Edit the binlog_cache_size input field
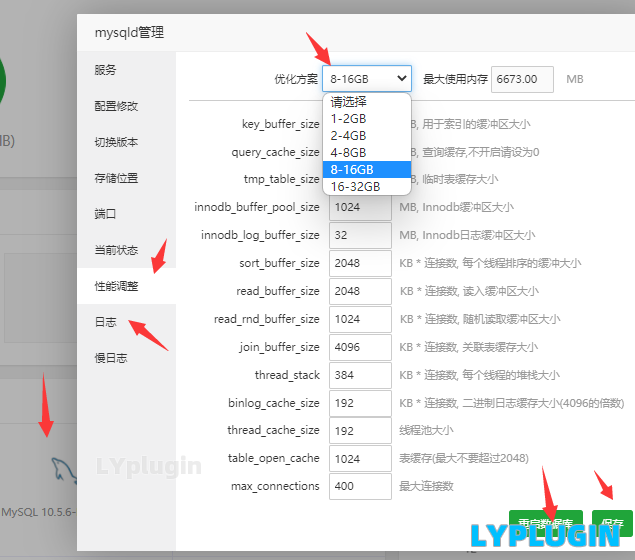Image resolution: width=635 pixels, height=560 pixels. 360,403
